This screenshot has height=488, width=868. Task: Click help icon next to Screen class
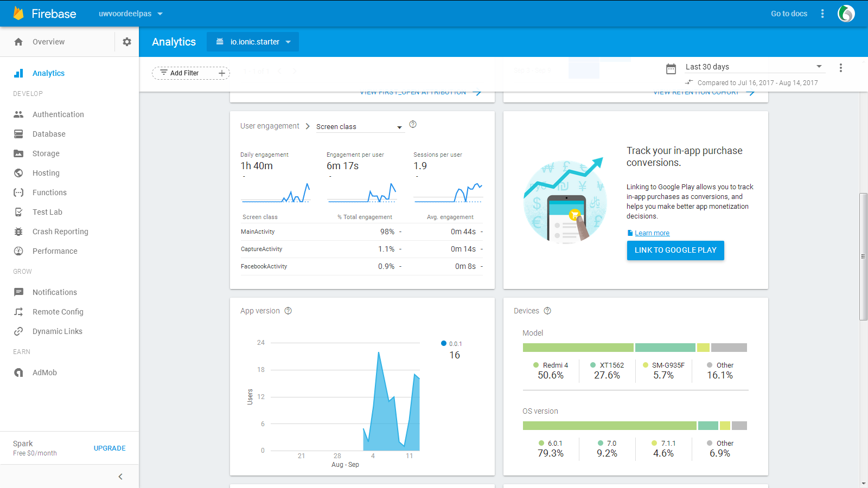click(x=413, y=124)
